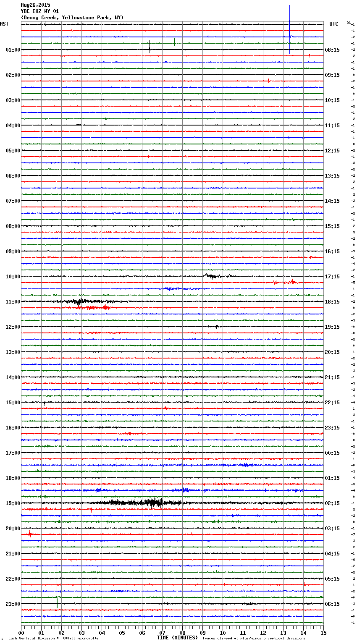Select the 16:00 MST time label
Image resolution: width=357 pixels, height=644 pixels.
point(13,428)
